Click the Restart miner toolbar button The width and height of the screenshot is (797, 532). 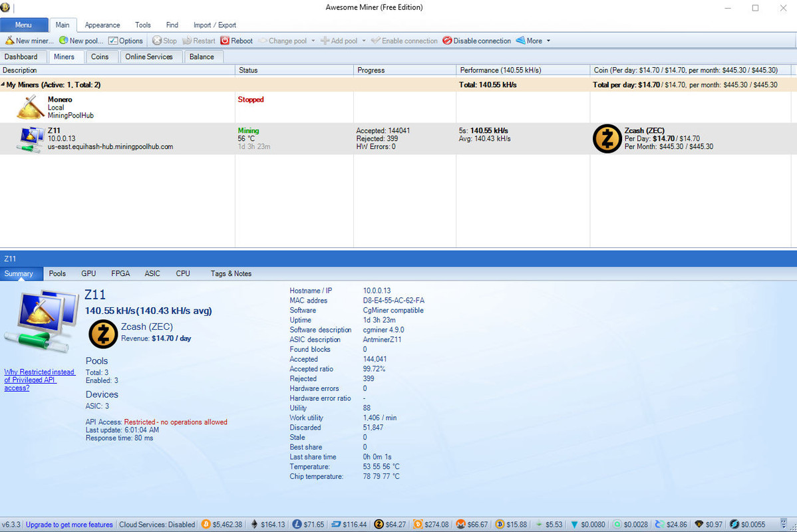pyautogui.click(x=199, y=41)
